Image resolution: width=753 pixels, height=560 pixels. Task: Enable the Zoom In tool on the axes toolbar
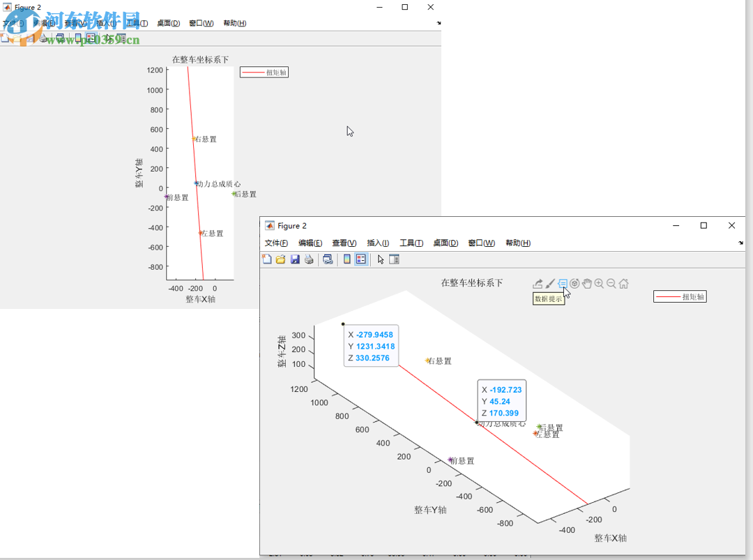tap(599, 283)
